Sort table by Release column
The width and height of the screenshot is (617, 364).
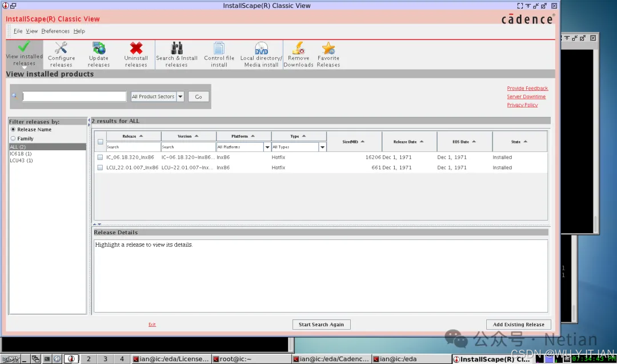point(133,136)
